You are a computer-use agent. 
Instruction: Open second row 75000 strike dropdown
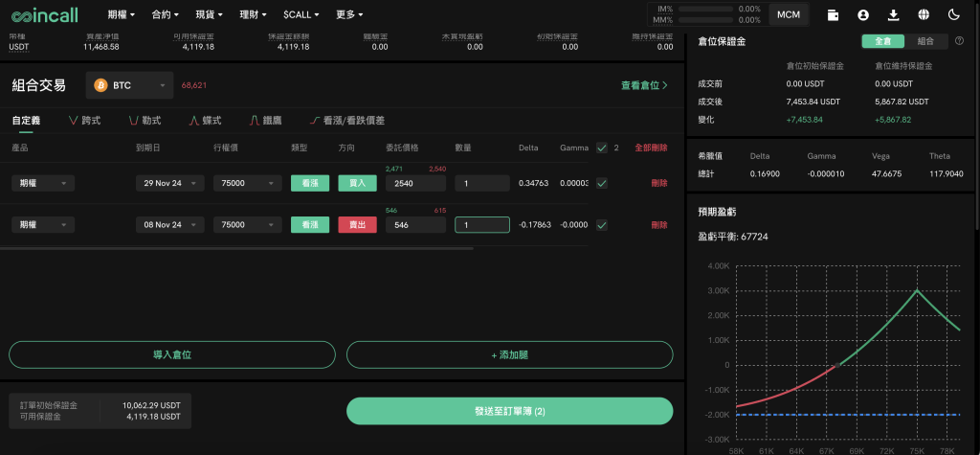[x=247, y=225]
